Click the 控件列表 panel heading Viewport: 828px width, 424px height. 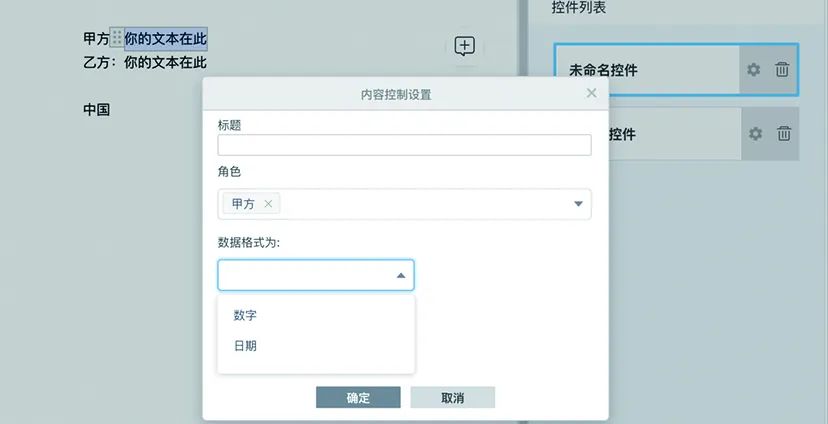coord(579,7)
